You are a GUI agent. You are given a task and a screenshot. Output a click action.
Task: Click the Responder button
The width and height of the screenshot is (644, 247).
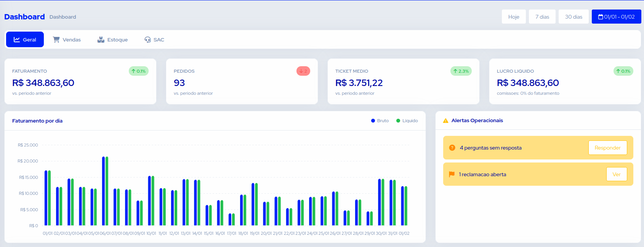(608, 148)
